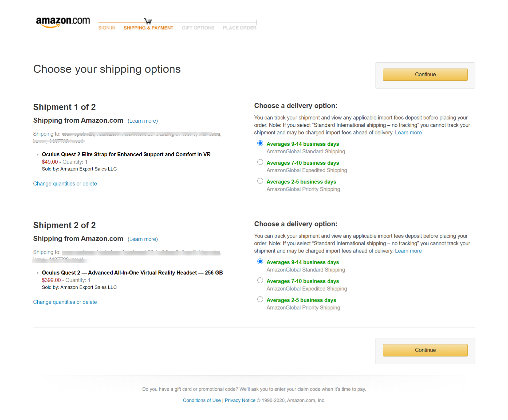Open Learn more in Shipment 2 delivery note
This screenshot has width=508, height=420.
[x=408, y=251]
